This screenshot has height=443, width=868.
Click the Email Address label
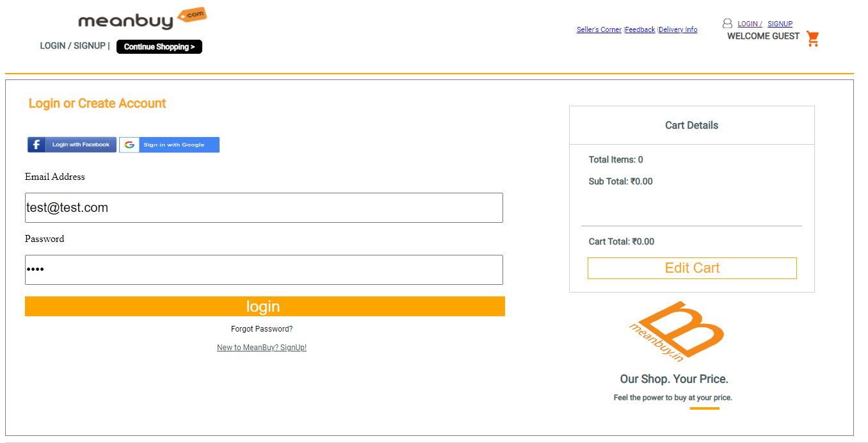click(x=55, y=177)
